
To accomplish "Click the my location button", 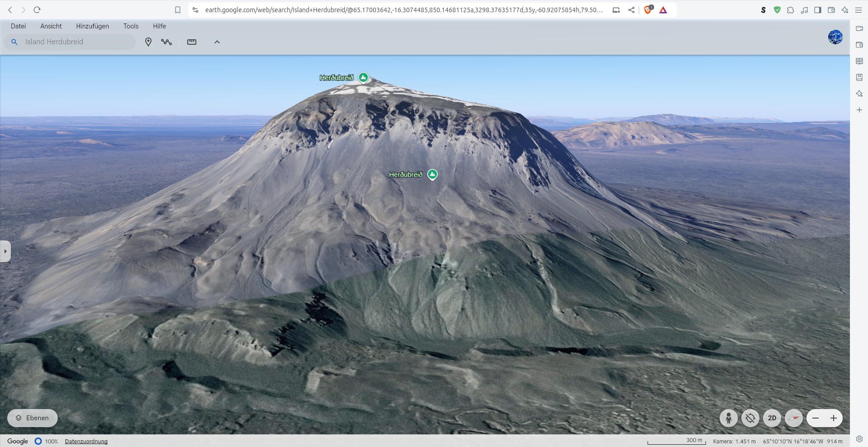I will pos(750,418).
